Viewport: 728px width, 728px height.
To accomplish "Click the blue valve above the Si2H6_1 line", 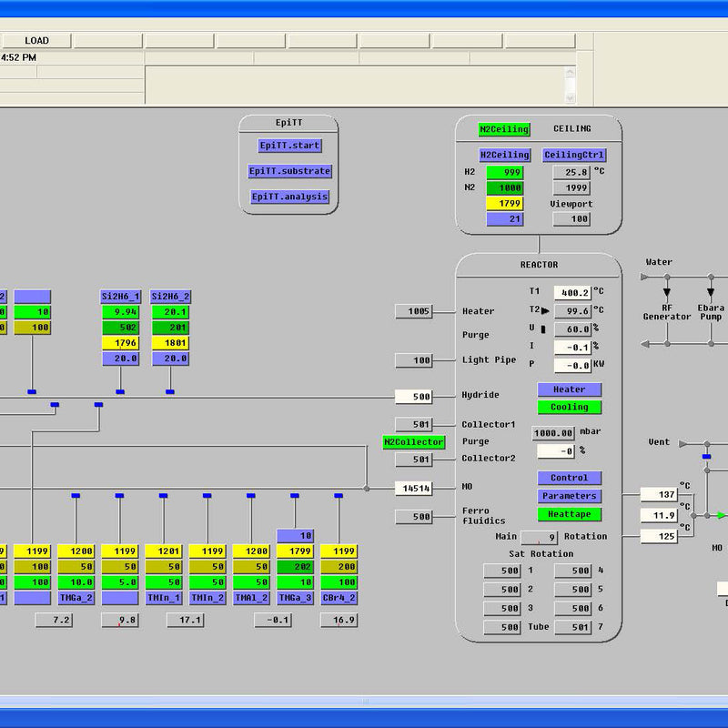I will pos(120,392).
